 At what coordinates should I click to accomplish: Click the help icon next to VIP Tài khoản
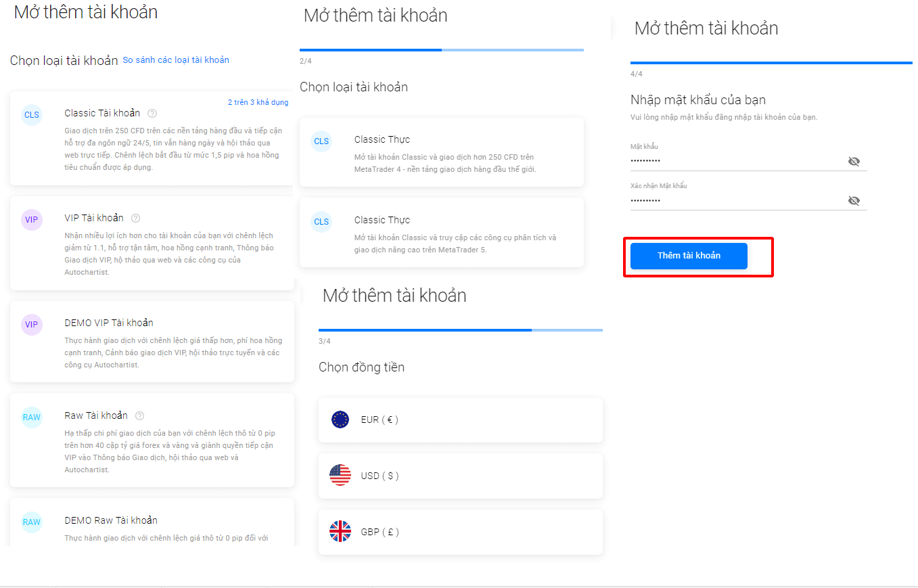[x=135, y=218]
